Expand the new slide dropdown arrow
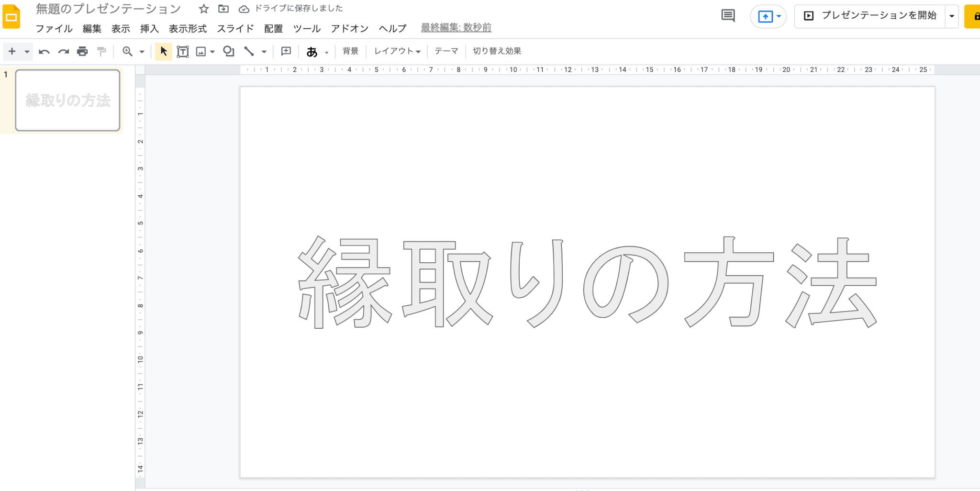The width and height of the screenshot is (980, 491). pyautogui.click(x=27, y=52)
